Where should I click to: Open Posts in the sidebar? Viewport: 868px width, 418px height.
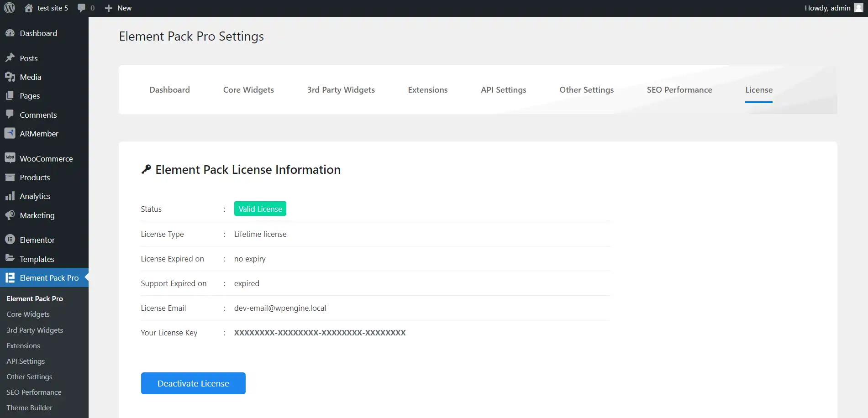[x=29, y=58]
